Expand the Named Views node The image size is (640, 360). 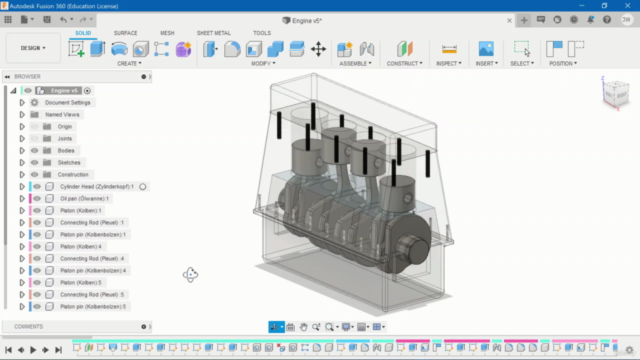tap(22, 115)
